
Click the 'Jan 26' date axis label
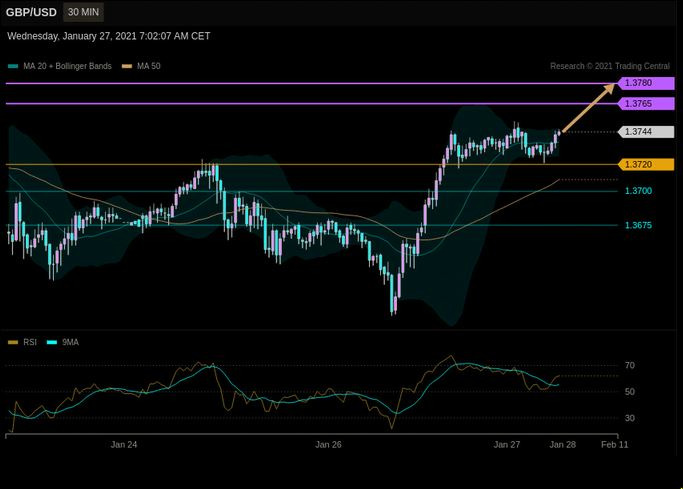pyautogui.click(x=328, y=445)
